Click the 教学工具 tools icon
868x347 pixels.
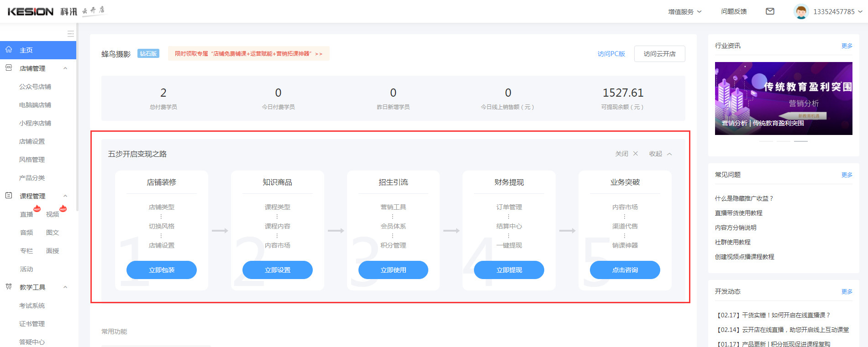coord(9,287)
